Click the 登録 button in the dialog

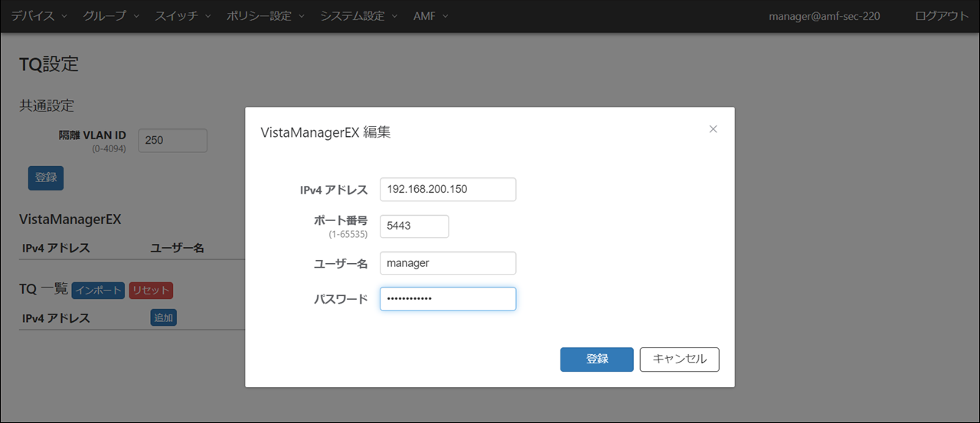pos(597,360)
